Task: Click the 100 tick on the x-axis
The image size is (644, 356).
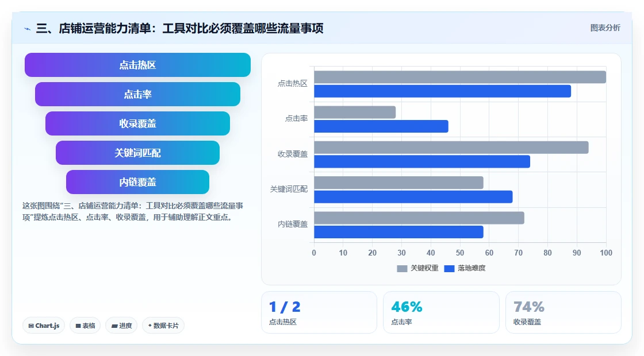Action: 606,253
